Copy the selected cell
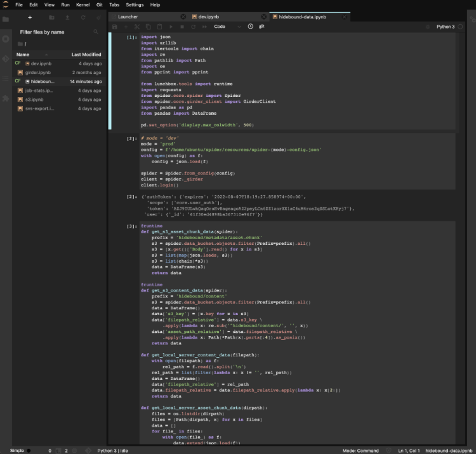Screen dimensions: 476x454 pyautogui.click(x=149, y=27)
